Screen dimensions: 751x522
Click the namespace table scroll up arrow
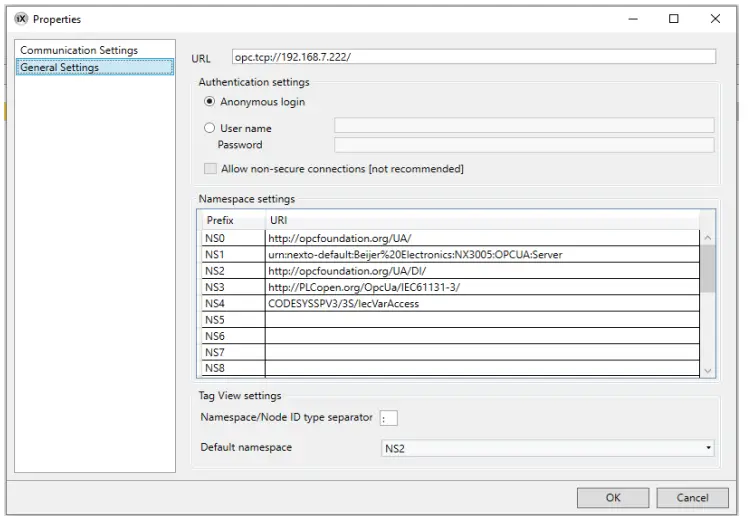pyautogui.click(x=707, y=238)
